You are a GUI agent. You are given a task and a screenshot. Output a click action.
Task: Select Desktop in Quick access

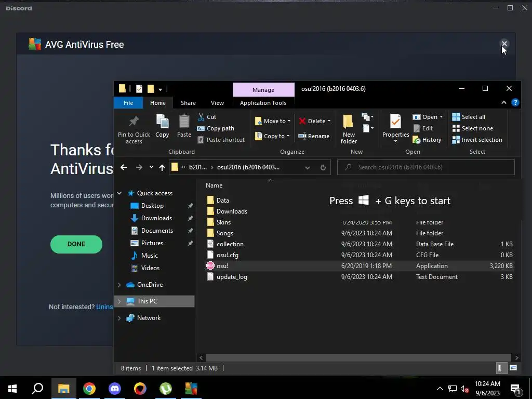(x=152, y=206)
